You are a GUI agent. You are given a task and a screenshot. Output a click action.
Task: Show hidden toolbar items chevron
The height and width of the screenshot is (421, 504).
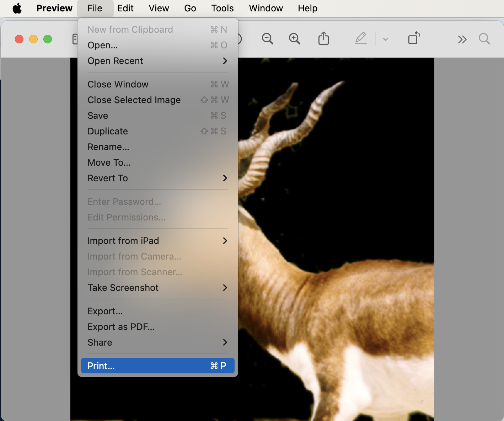click(462, 39)
